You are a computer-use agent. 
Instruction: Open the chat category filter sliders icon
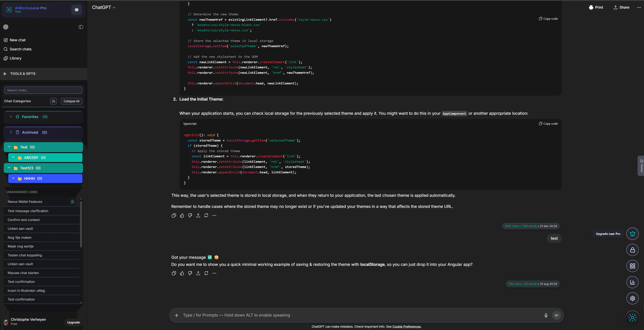53,101
